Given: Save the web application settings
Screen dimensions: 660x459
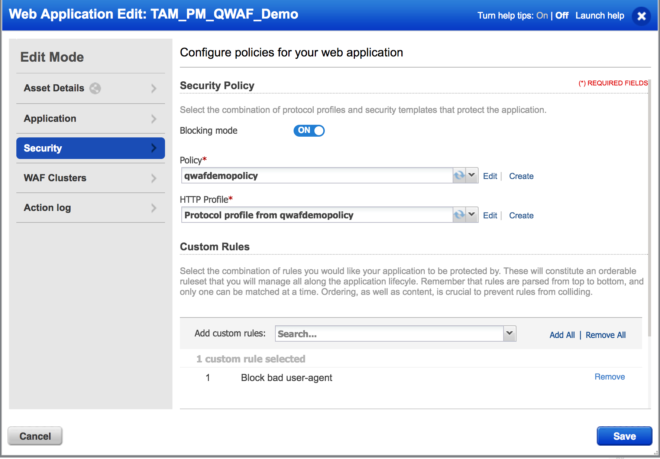Looking at the screenshot, I should click(624, 436).
